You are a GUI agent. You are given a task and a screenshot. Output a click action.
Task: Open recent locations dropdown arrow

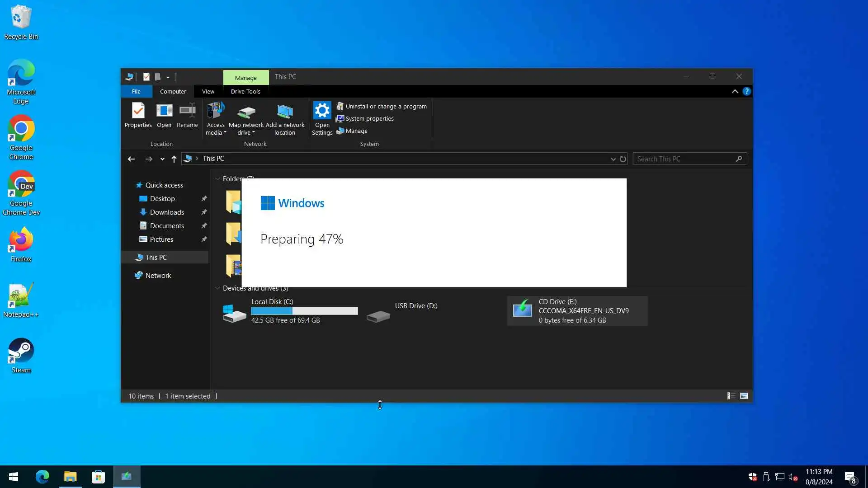click(x=162, y=159)
